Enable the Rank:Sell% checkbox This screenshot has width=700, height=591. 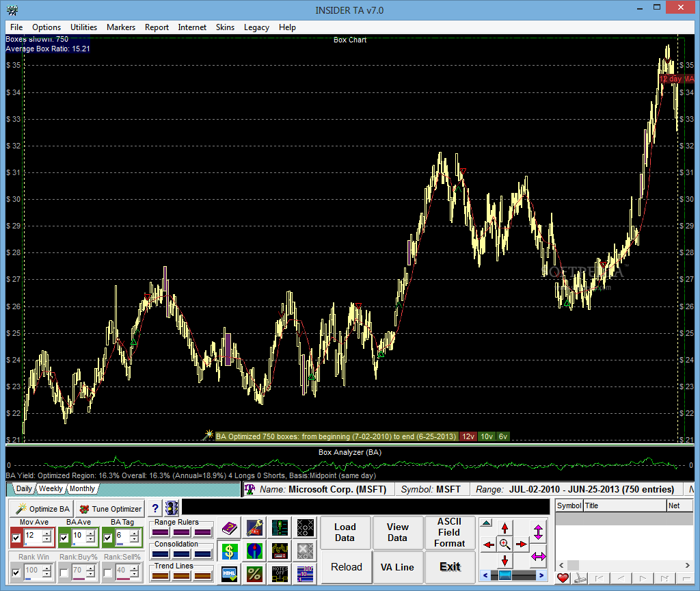(107, 573)
